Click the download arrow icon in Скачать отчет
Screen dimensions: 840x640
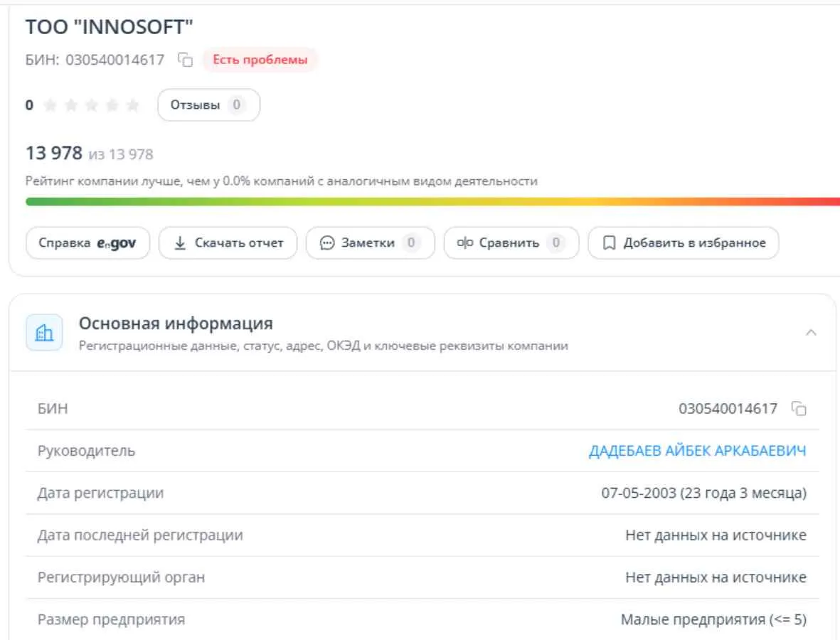tap(181, 243)
